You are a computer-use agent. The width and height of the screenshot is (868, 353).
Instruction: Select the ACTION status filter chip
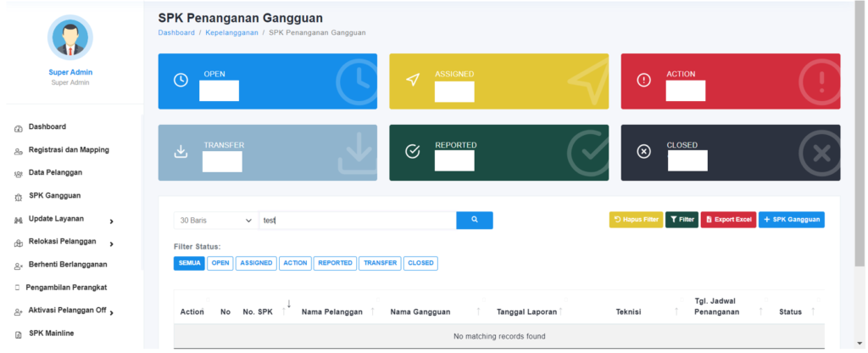tap(295, 263)
